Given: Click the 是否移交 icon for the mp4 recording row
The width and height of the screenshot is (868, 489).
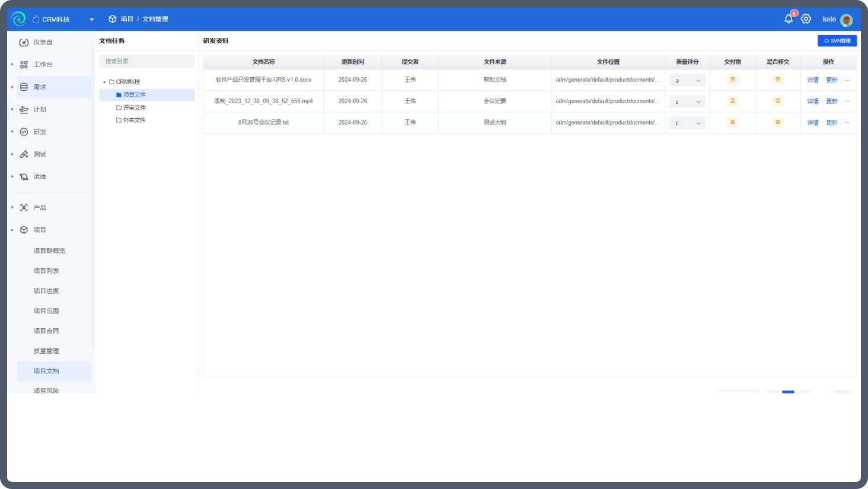Looking at the screenshot, I should click(x=778, y=101).
